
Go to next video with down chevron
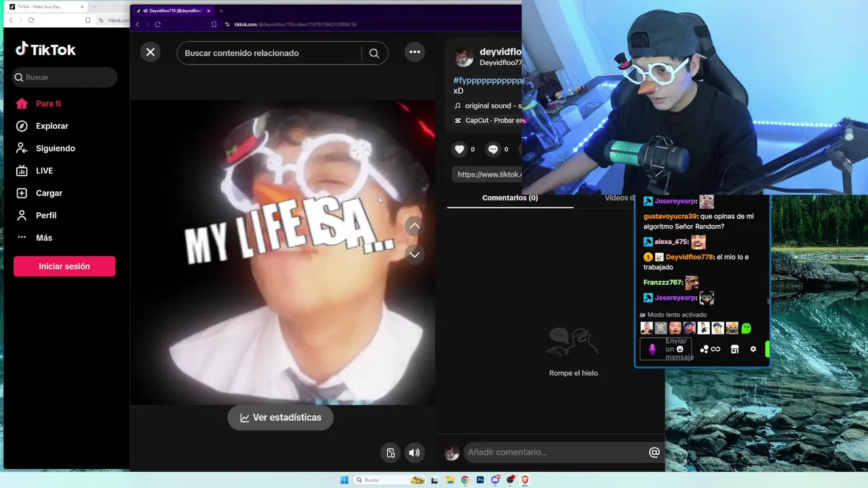pyautogui.click(x=414, y=254)
